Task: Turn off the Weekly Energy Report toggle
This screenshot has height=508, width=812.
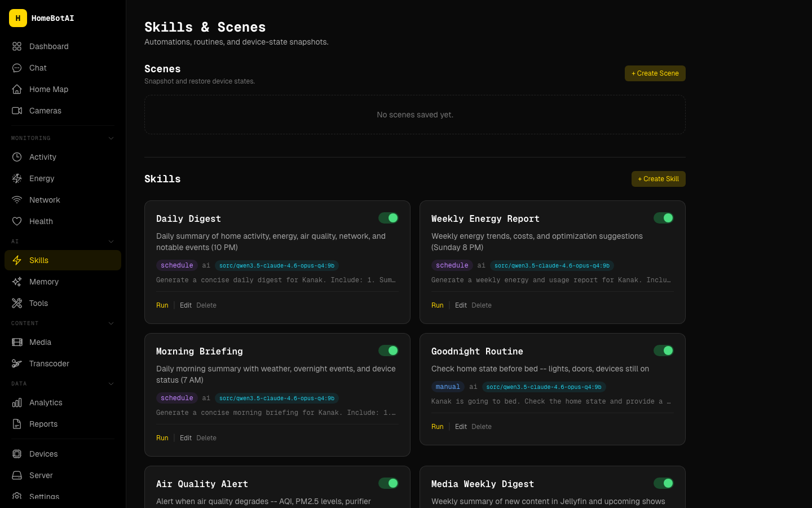Action: (663, 218)
